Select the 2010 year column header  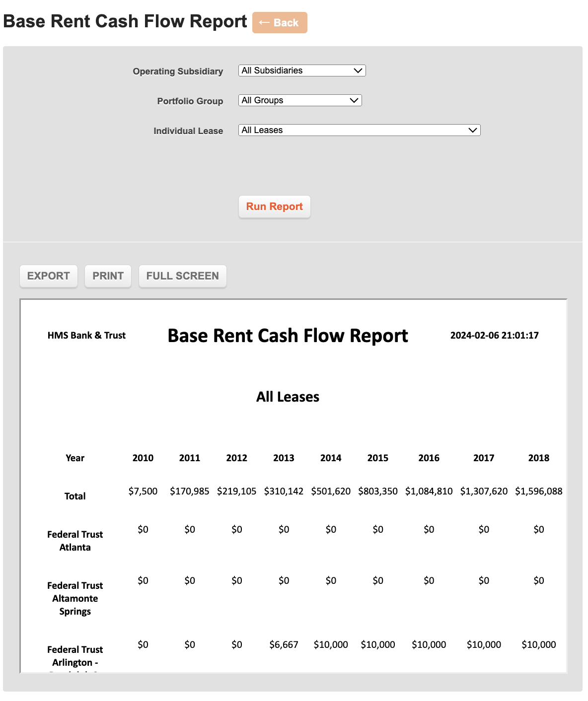tap(143, 458)
